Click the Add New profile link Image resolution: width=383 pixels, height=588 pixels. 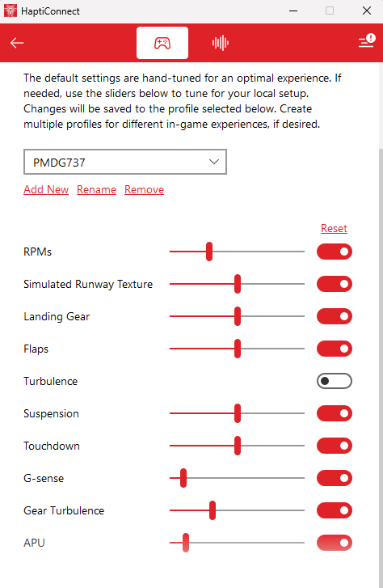[46, 189]
